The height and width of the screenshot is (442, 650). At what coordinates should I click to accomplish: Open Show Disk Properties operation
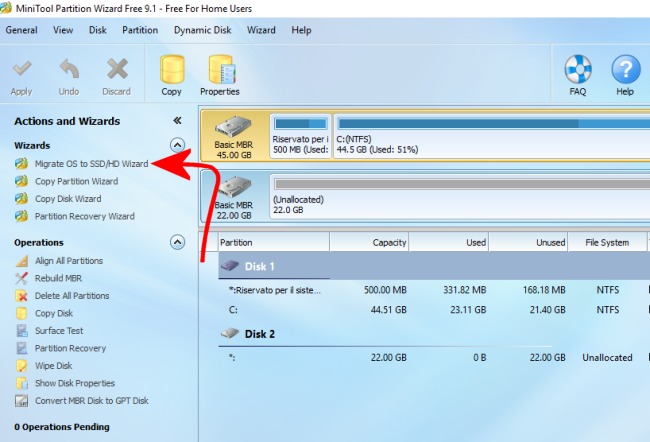coord(75,383)
